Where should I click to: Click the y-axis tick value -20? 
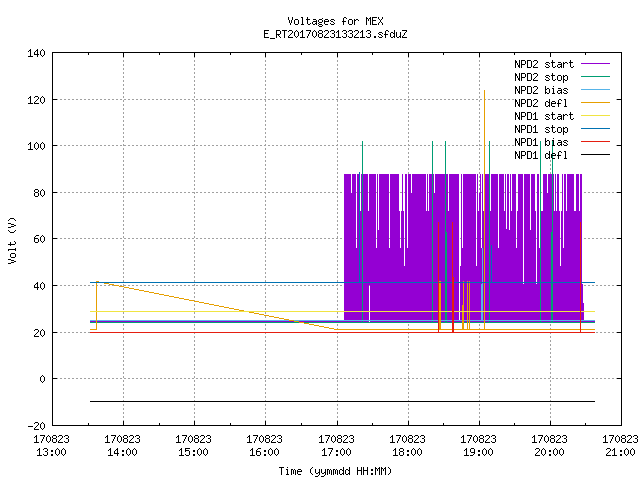click(36, 426)
